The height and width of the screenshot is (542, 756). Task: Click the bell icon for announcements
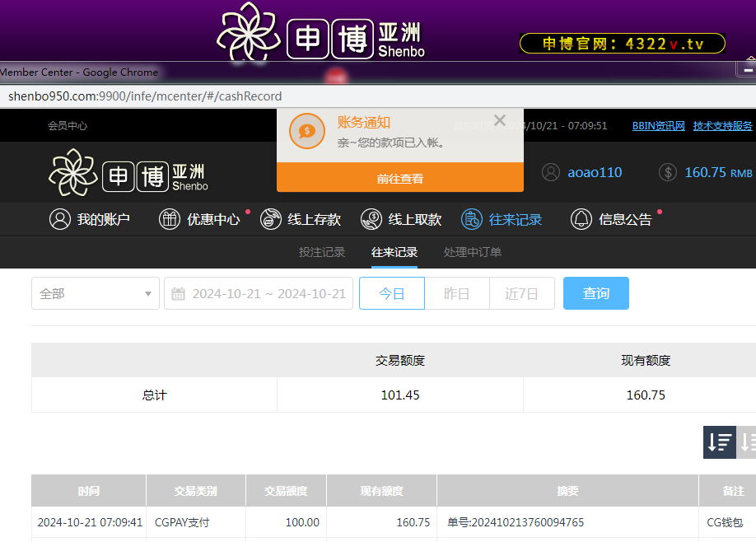coord(581,219)
